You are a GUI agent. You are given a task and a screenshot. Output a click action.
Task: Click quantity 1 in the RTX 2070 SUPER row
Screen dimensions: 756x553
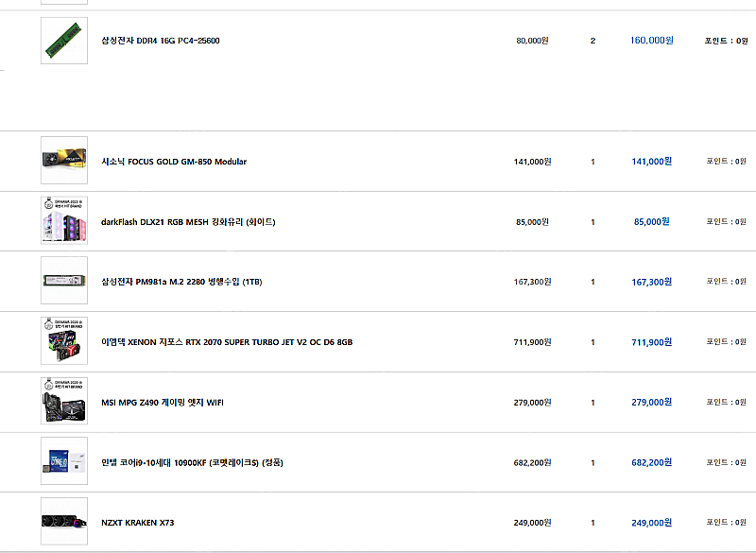click(593, 342)
